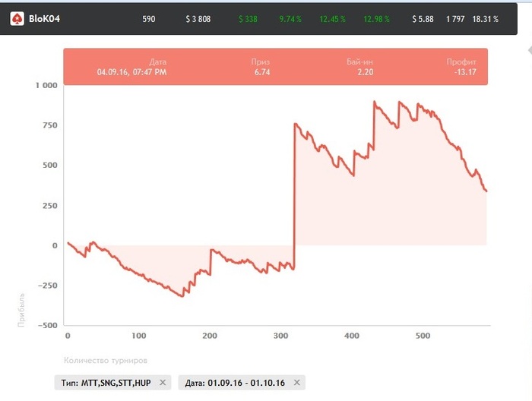The height and width of the screenshot is (401, 532).
Task: Remove the Тип: MTT,SNG,STT,HUP filter
Action: 163,383
